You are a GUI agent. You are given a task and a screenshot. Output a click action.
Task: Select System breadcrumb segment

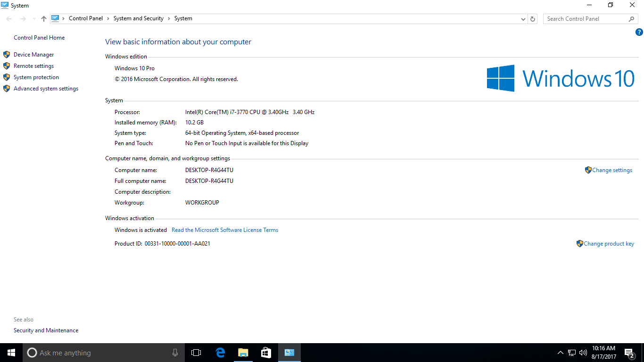point(183,18)
